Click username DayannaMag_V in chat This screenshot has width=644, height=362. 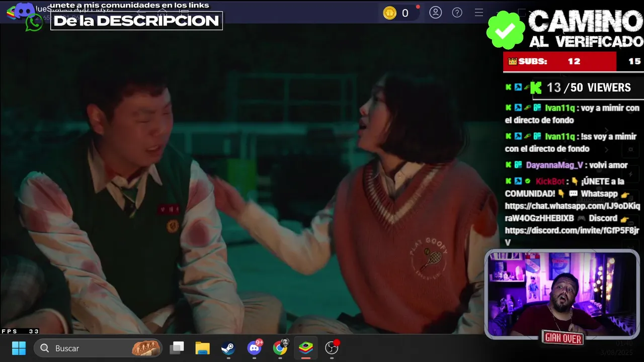tap(554, 165)
